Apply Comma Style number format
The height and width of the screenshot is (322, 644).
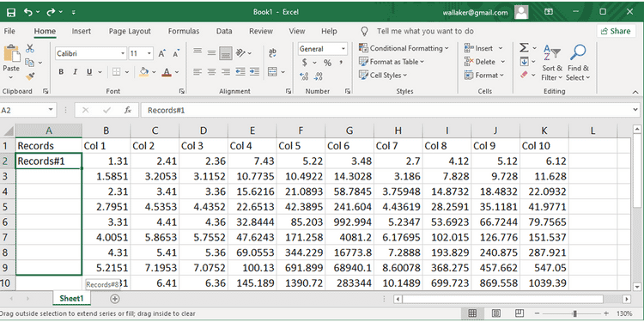point(341,63)
